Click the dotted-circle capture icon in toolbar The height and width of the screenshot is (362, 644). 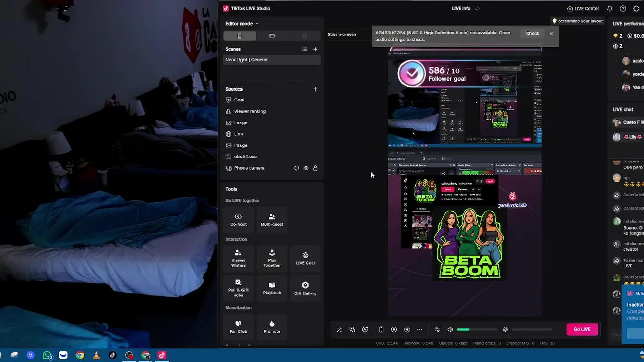click(x=407, y=330)
